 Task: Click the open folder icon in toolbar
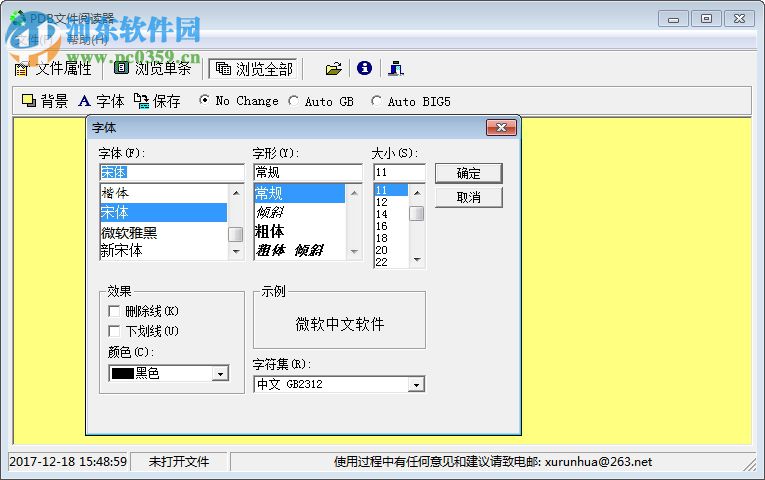(334, 69)
